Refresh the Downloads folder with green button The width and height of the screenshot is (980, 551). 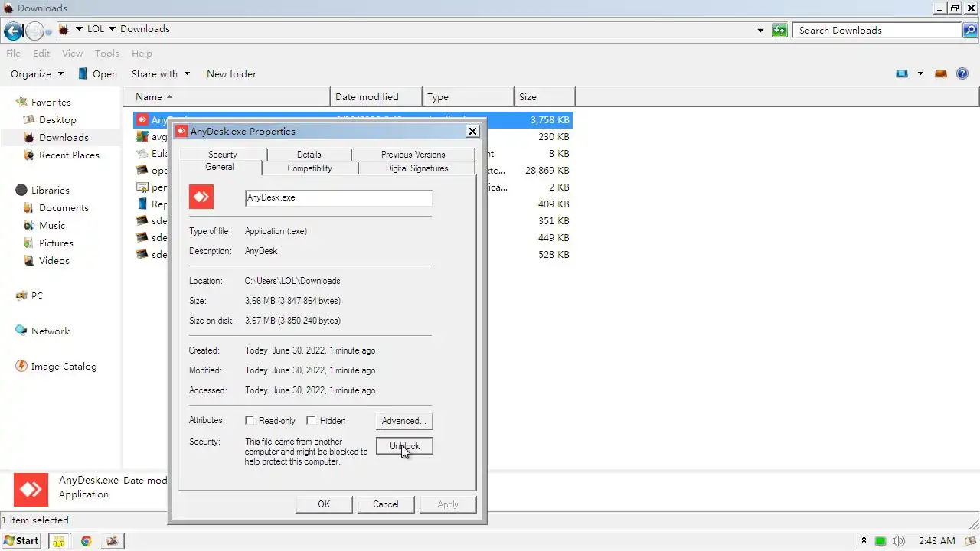pyautogui.click(x=779, y=31)
